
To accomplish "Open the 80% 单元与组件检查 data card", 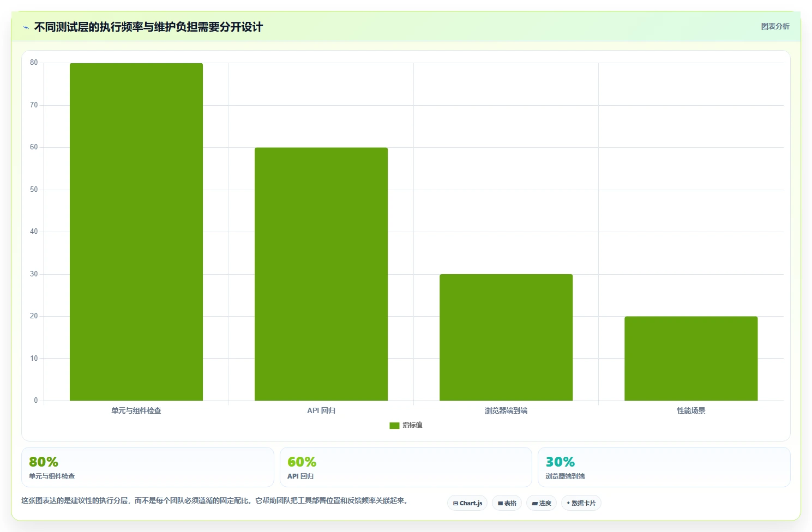I will (x=148, y=467).
